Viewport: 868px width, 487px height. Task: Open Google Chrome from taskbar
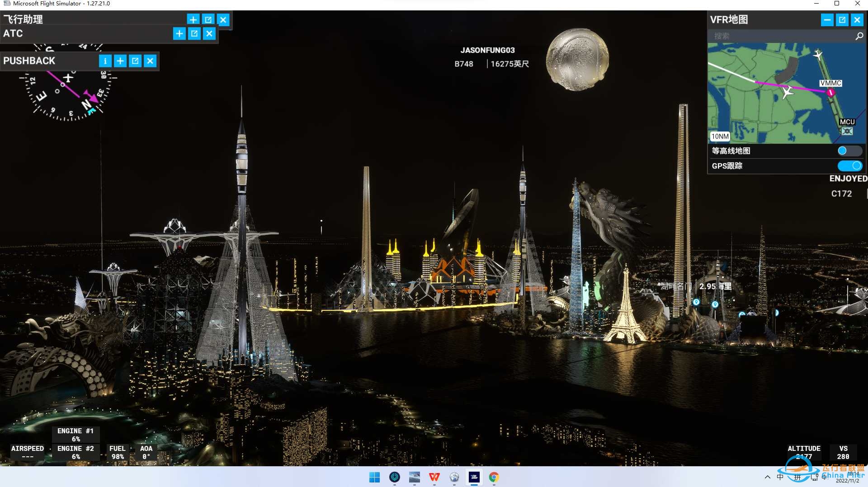point(494,477)
